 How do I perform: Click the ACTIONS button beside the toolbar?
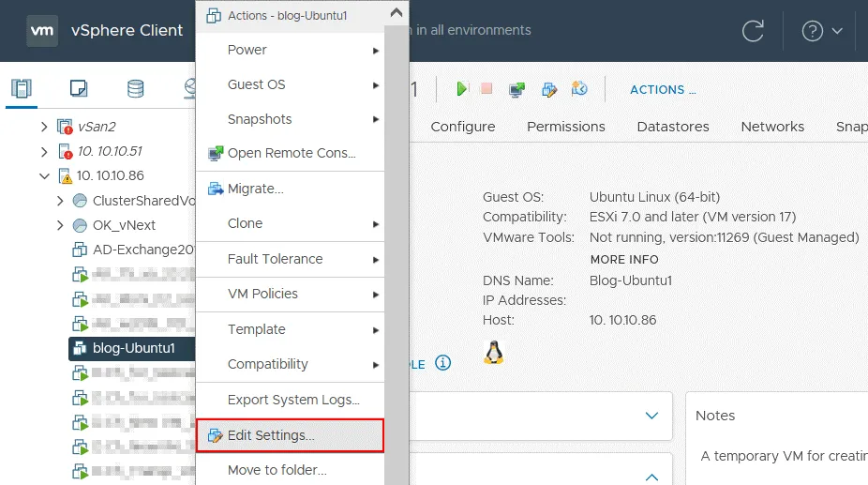663,90
